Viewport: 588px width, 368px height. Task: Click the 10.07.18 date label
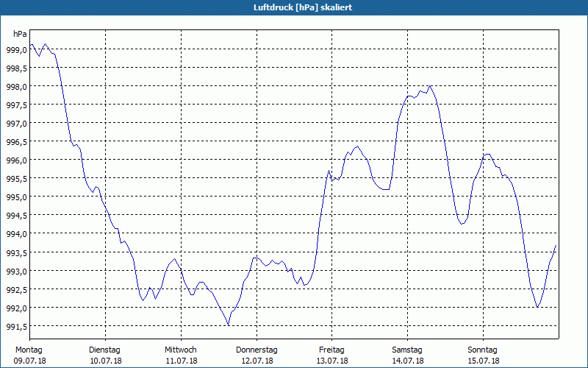pyautogui.click(x=106, y=361)
